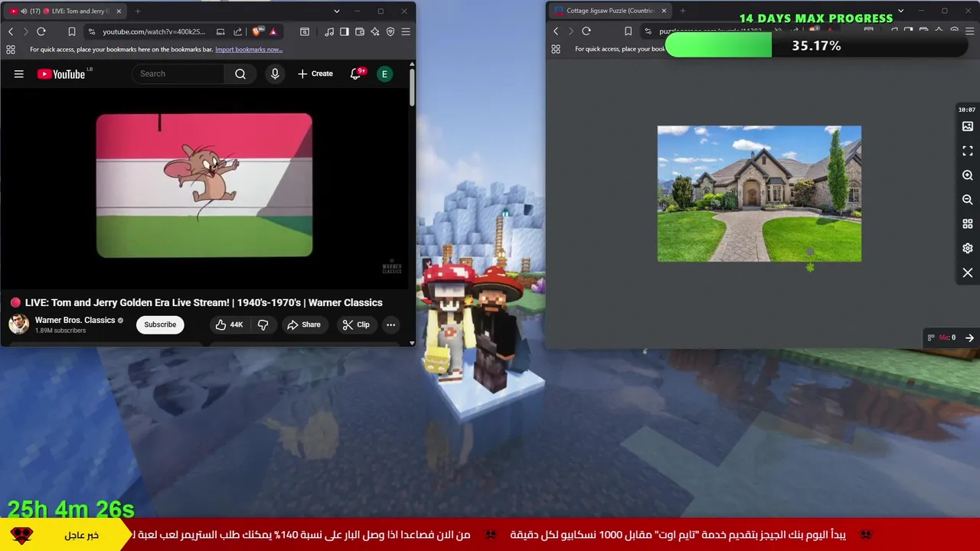The width and height of the screenshot is (980, 551).
Task: Open the more actions ellipsis under the video
Action: click(390, 324)
